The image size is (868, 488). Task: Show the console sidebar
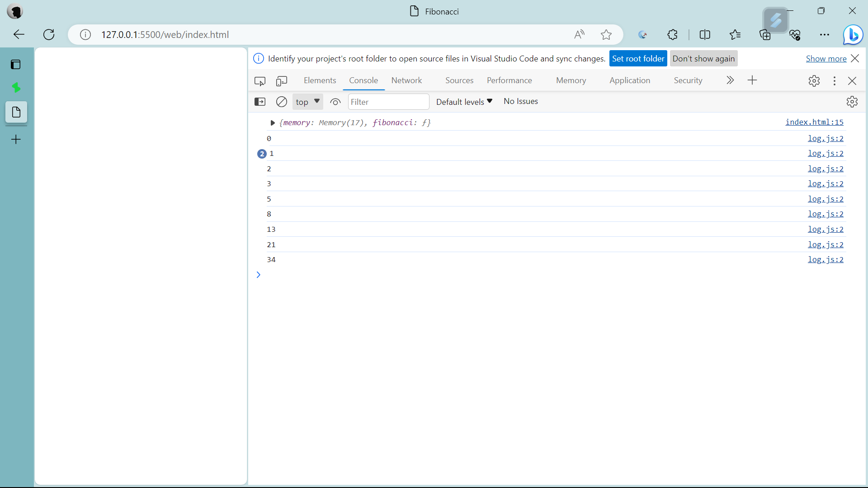click(x=260, y=102)
